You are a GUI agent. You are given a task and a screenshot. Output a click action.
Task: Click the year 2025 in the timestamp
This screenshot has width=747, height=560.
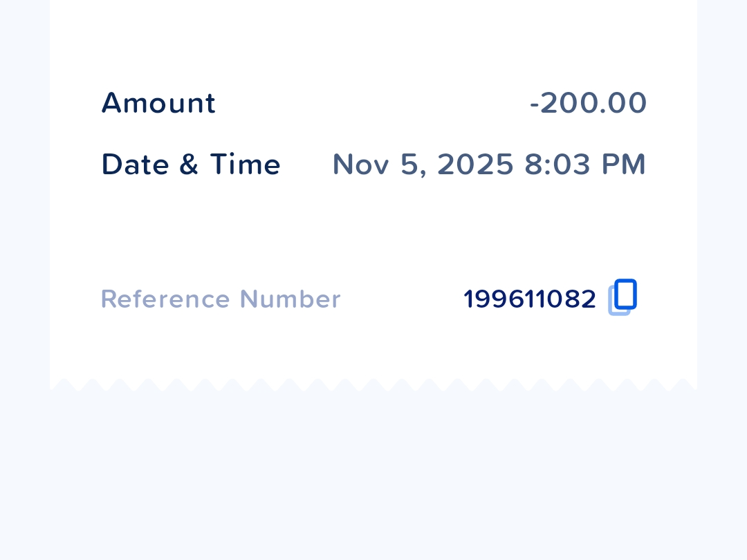click(x=475, y=165)
